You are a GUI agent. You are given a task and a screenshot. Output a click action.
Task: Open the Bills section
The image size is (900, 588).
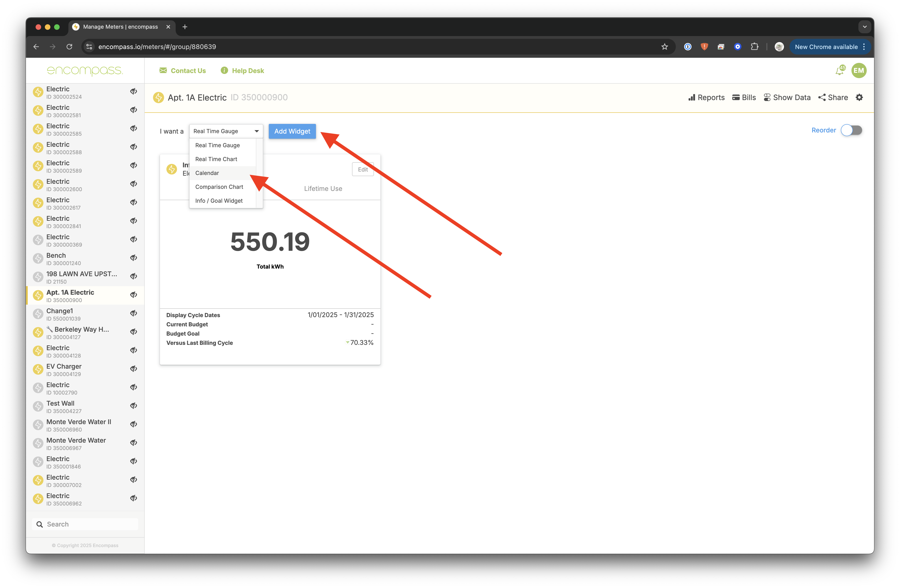[x=744, y=98]
